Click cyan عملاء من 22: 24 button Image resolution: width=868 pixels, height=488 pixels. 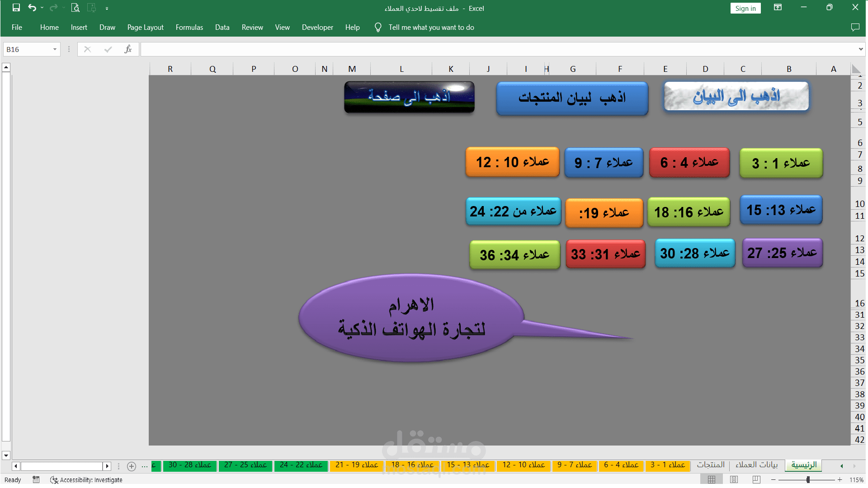[x=513, y=211]
